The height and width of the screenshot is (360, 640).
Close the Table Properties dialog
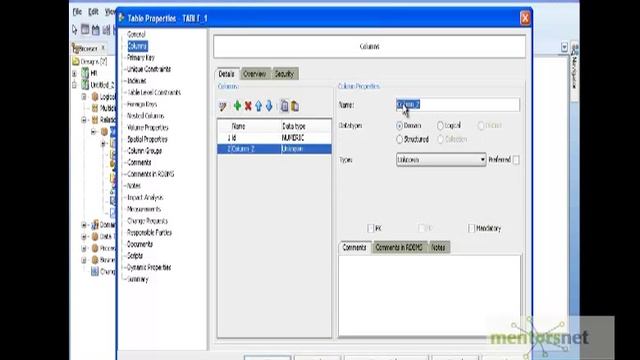point(525,18)
